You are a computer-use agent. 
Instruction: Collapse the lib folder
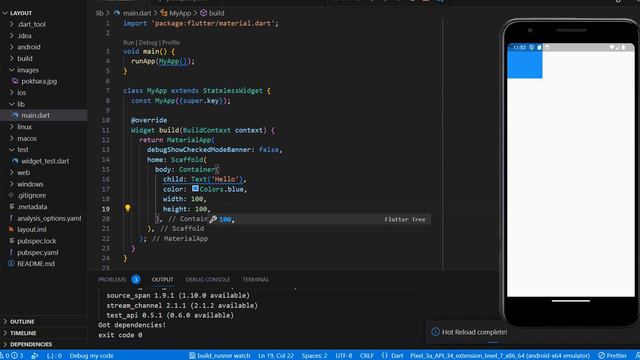tap(21, 104)
